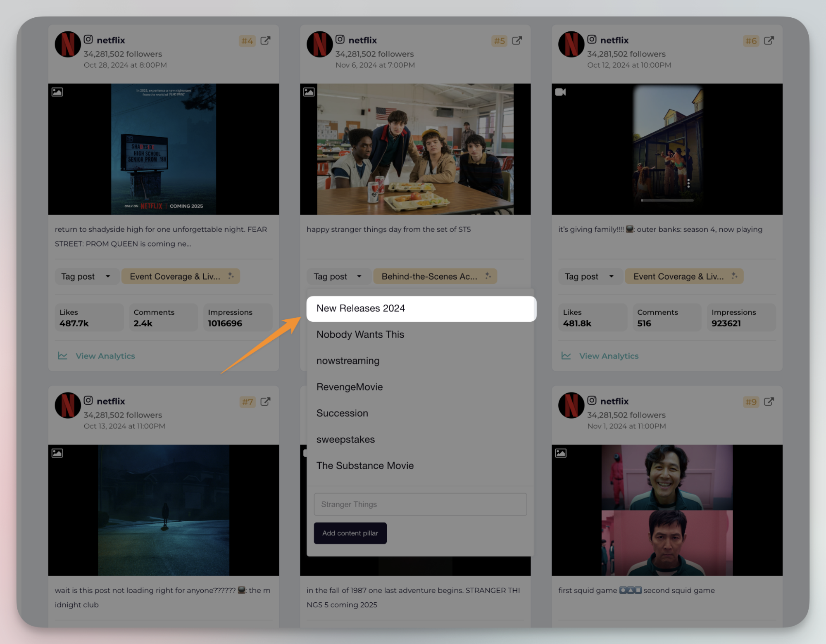The image size is (826, 644).
Task: Click Impressions 1016696 stat on post #4
Action: tap(238, 318)
